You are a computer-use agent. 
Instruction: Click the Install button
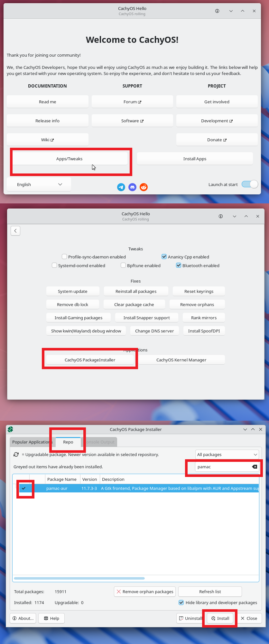click(220, 618)
